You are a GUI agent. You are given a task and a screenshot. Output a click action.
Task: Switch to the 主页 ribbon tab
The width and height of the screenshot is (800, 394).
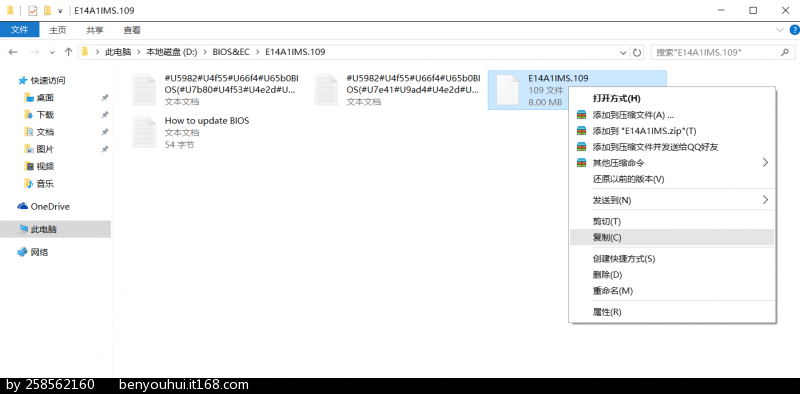click(58, 30)
